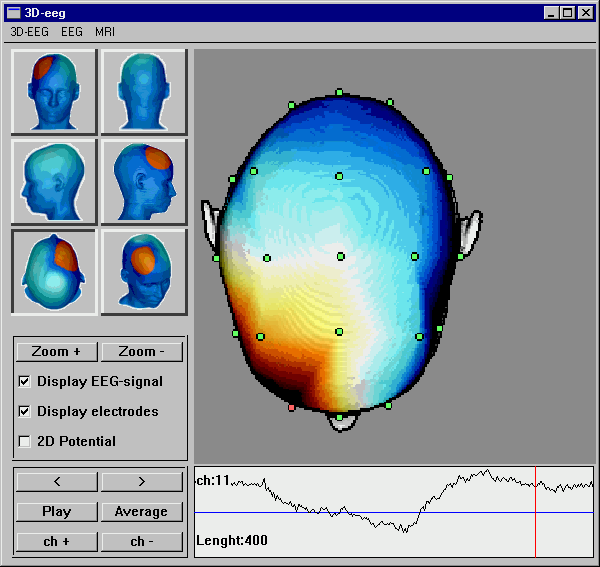Select the right-profile head thumbnail with orange region

(x=143, y=182)
